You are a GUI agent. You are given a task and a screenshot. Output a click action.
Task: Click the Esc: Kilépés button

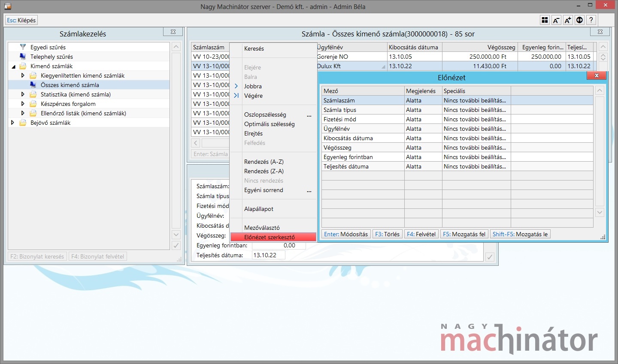(21, 20)
